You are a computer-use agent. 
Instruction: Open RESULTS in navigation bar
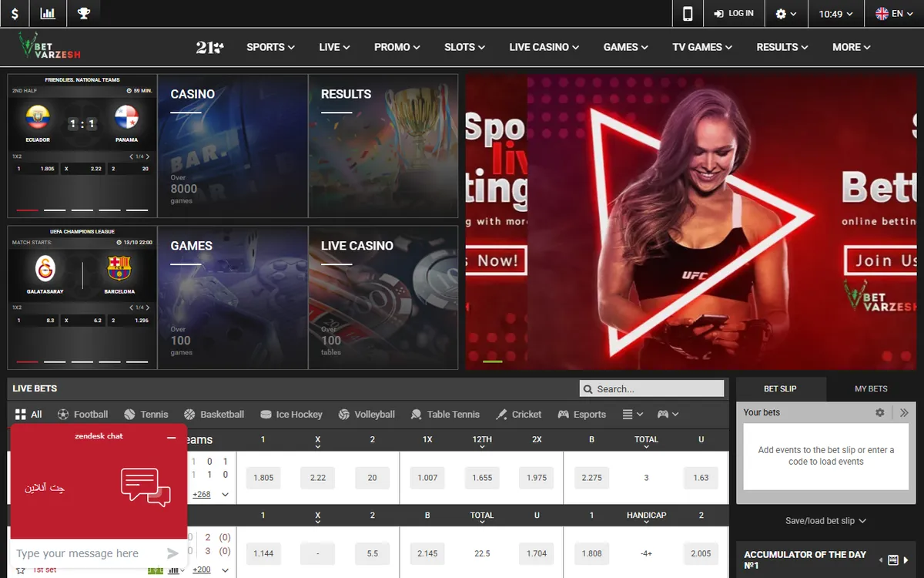(x=782, y=47)
